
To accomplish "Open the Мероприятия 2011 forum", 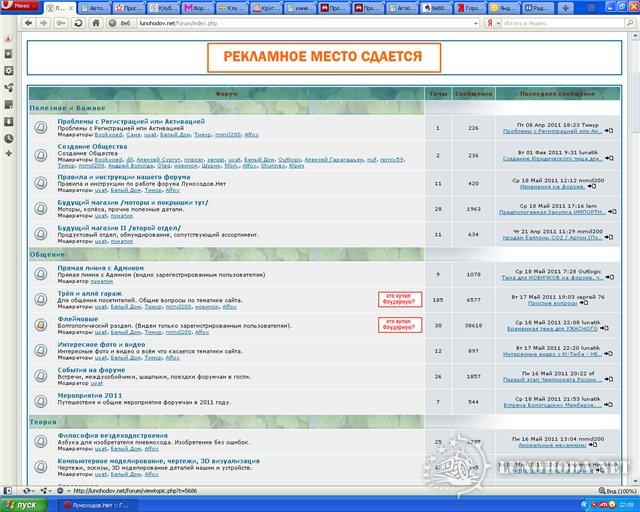I will pyautogui.click(x=89, y=395).
